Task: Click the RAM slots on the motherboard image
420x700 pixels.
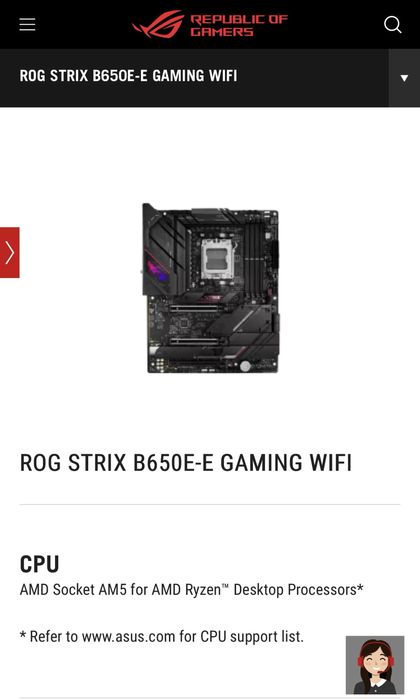Action: tap(256, 254)
